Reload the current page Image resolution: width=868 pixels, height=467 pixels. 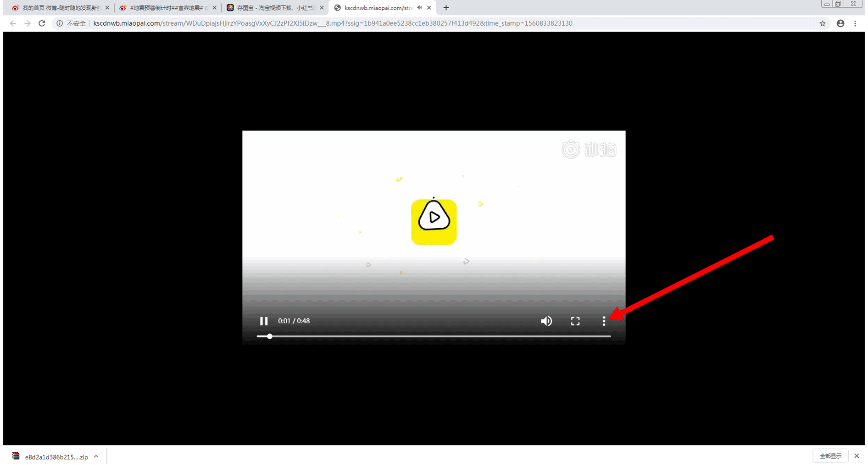click(42, 23)
